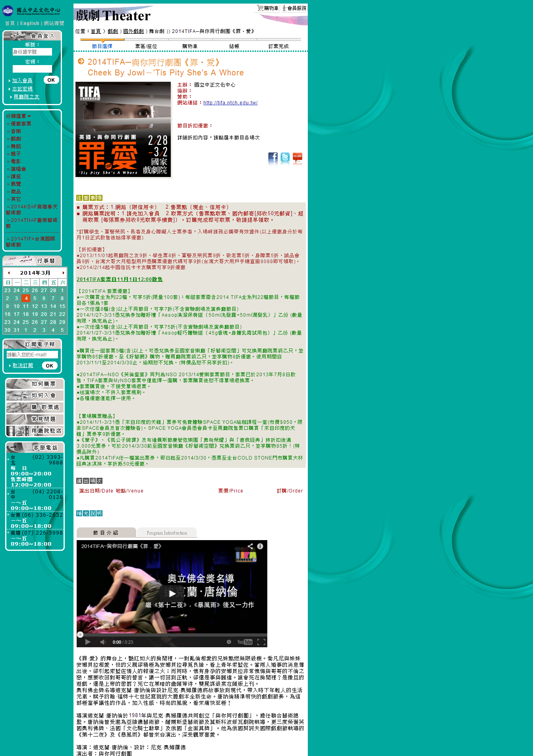The height and width of the screenshot is (756, 533).
Task: Go to 首頁 in the top-left navigation
Action: click(10, 23)
